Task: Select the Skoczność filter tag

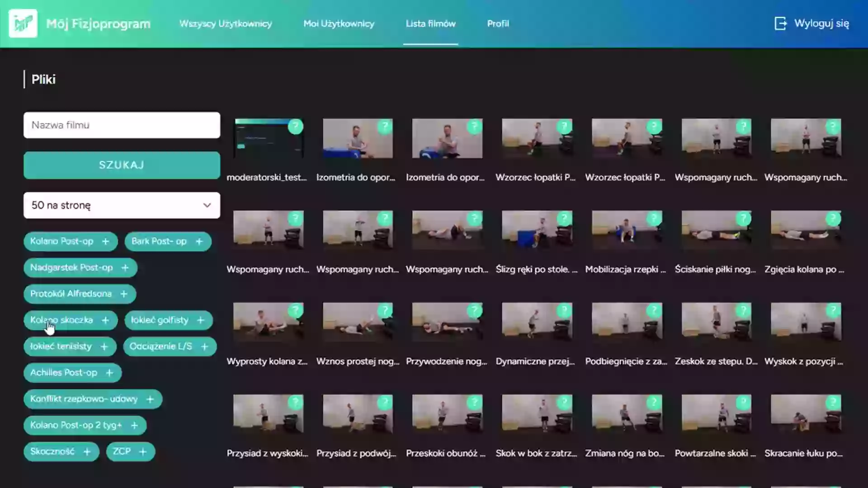Action: (52, 451)
